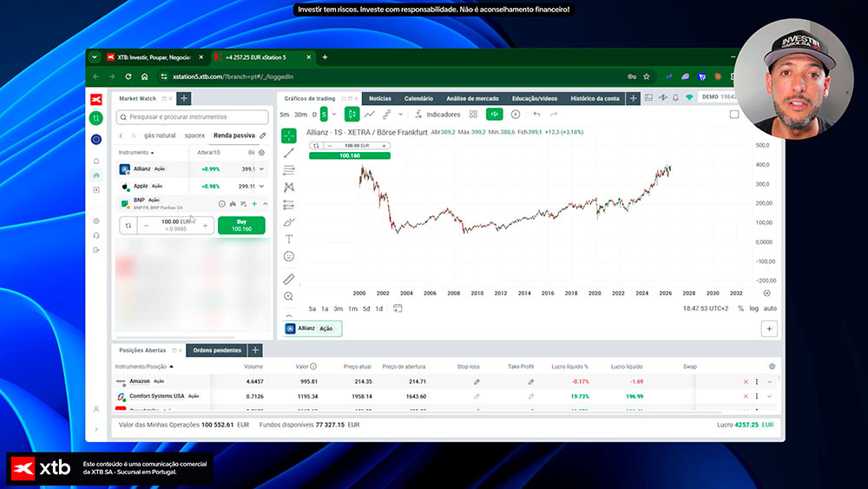Toggle the log scale option
The height and width of the screenshot is (489, 868).
pos(754,308)
